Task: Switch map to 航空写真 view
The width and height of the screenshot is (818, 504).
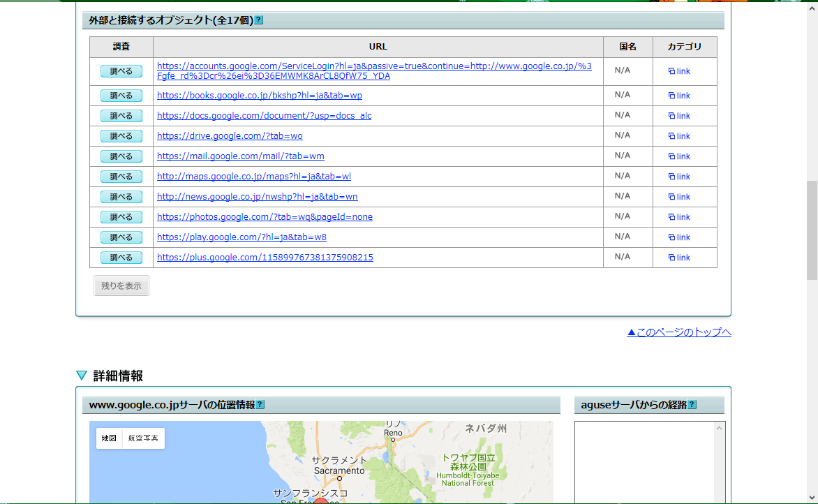Action: tap(143, 438)
